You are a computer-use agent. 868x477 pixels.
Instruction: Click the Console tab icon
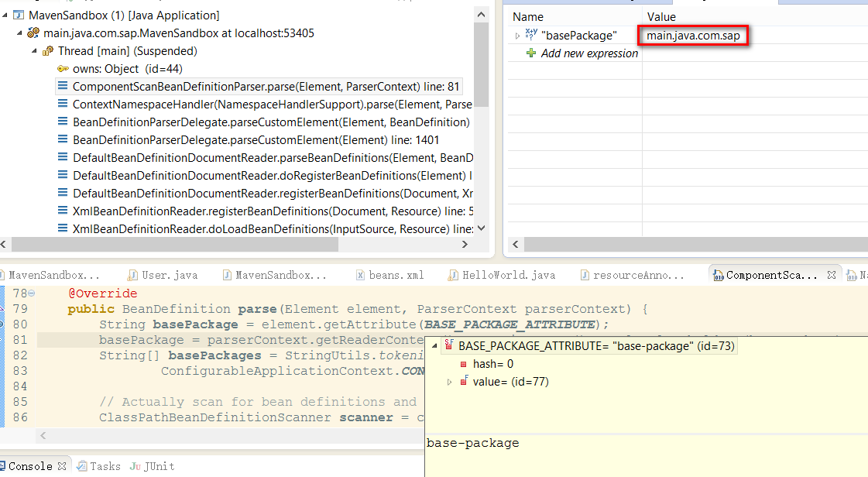pyautogui.click(x=4, y=466)
